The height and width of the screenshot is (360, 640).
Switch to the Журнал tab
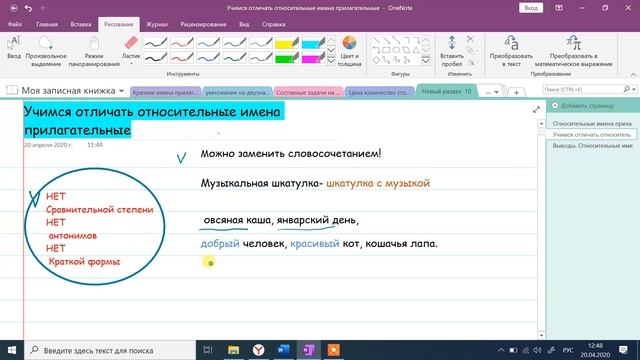click(157, 24)
